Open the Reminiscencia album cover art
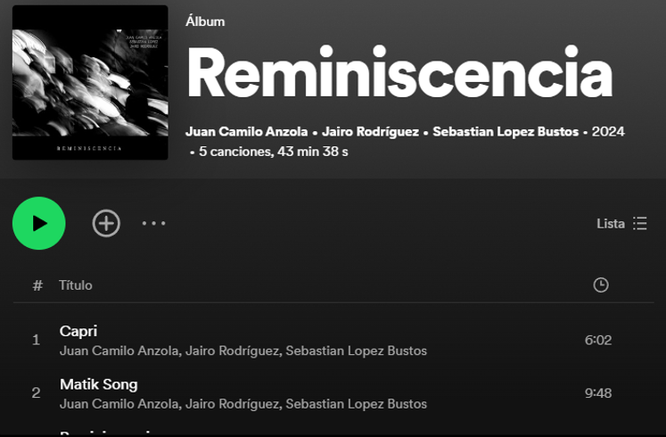666x437 pixels. pos(90,83)
